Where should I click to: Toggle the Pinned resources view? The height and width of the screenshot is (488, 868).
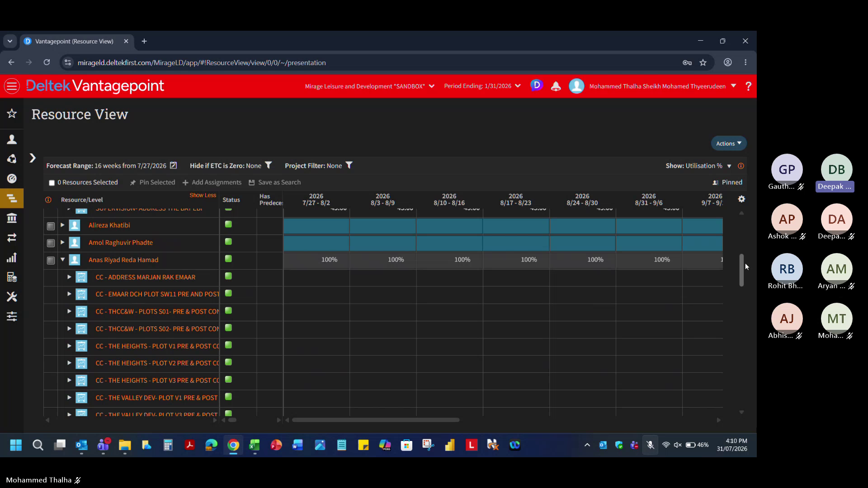[727, 182]
